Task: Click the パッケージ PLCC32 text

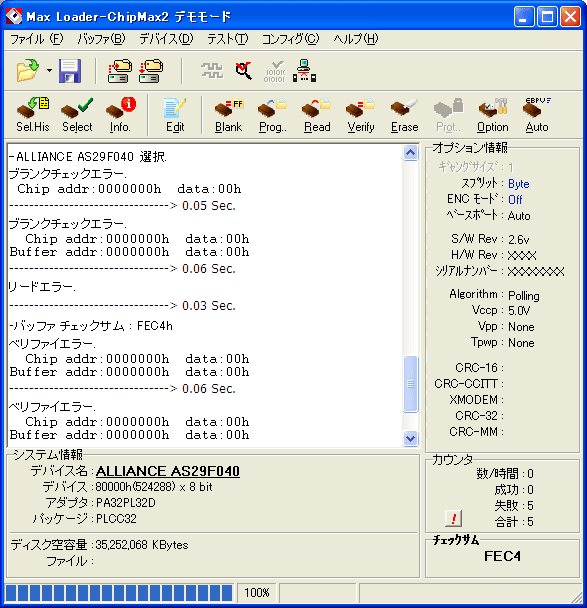Action: click(x=116, y=519)
